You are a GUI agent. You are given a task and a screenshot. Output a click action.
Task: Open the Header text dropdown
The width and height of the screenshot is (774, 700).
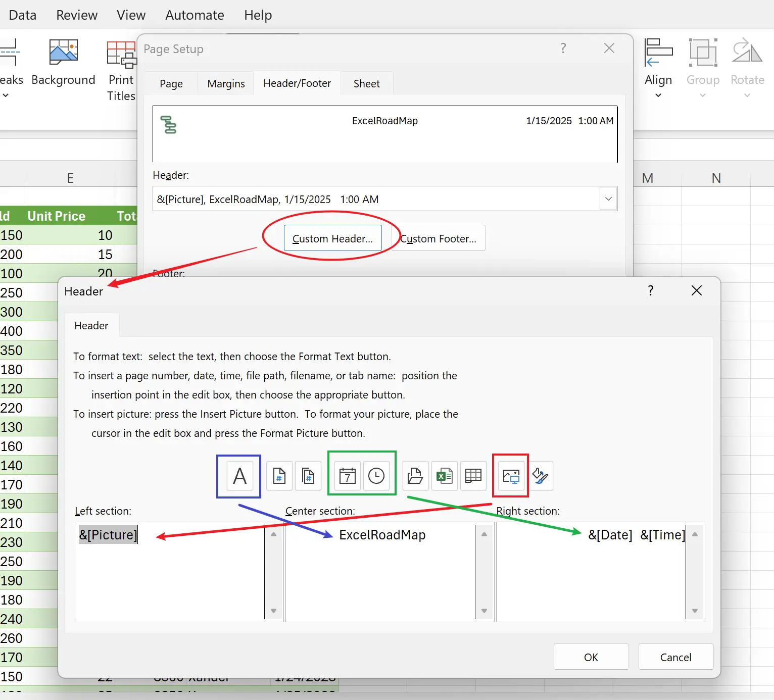pos(608,198)
